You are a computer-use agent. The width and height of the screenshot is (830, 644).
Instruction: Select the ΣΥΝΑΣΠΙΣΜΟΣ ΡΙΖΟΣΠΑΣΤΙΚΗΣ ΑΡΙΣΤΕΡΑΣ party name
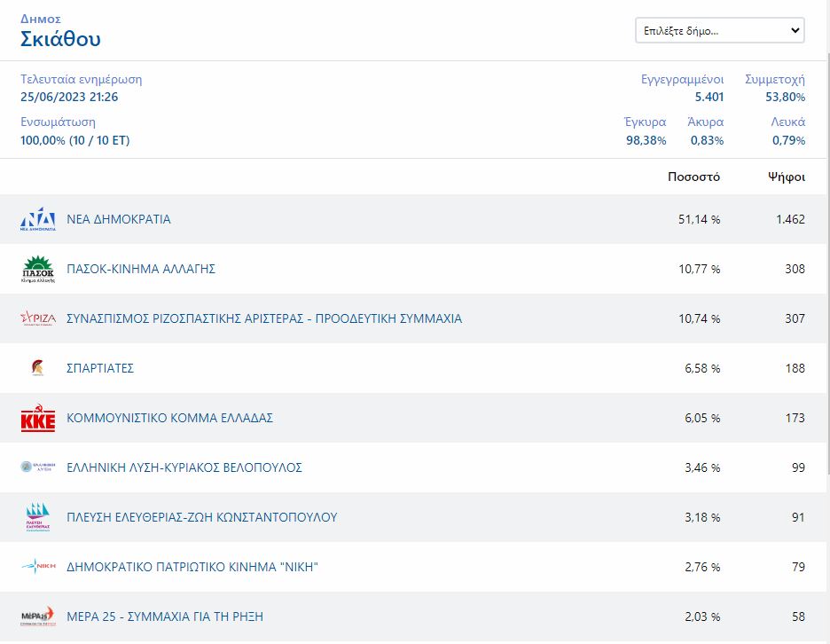(x=264, y=318)
